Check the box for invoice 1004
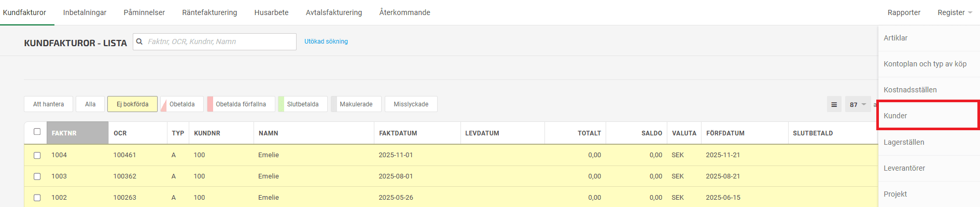The height and width of the screenshot is (207, 980). coord(37,155)
